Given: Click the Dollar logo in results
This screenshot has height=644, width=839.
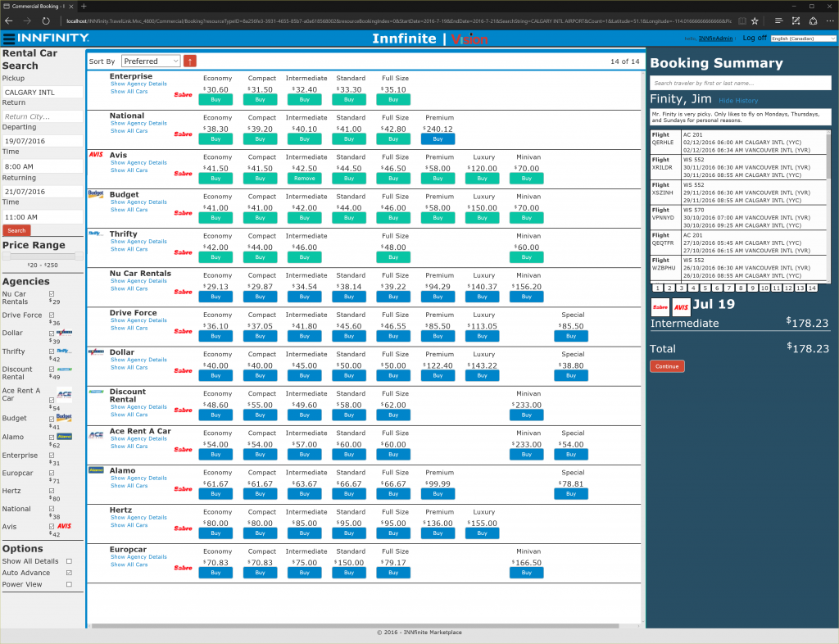Looking at the screenshot, I should click(97, 351).
